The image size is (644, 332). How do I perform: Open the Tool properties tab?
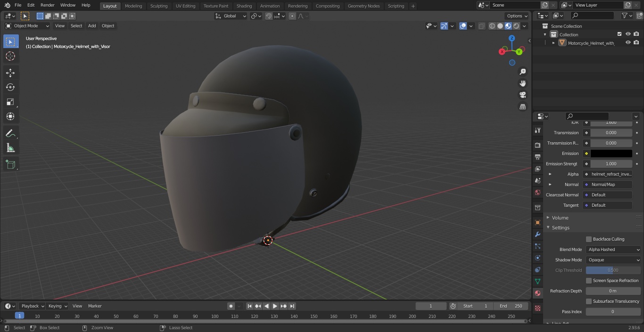(537, 130)
